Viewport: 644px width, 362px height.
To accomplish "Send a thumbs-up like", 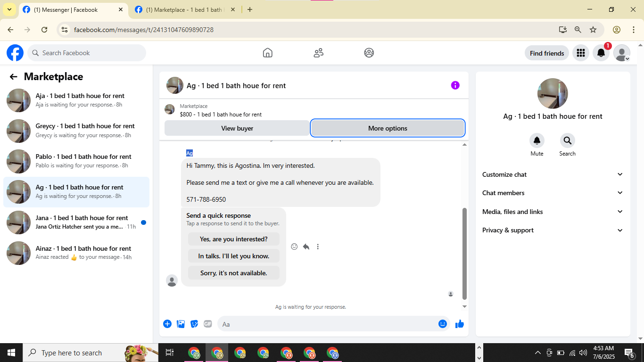I will tap(460, 324).
